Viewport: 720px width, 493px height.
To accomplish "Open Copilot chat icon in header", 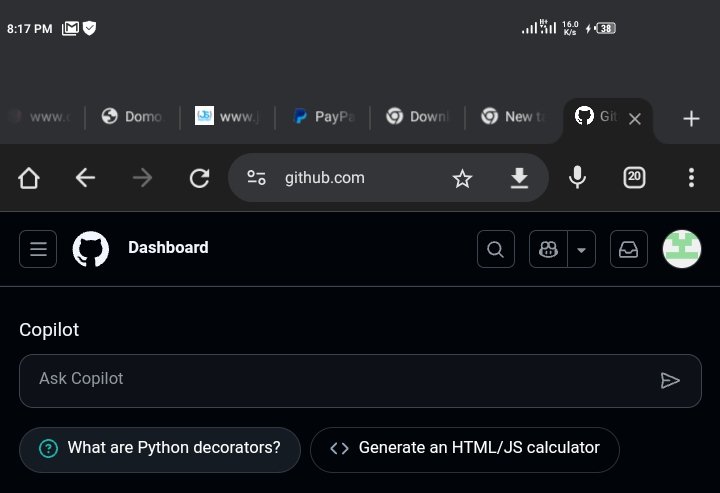I will click(548, 249).
